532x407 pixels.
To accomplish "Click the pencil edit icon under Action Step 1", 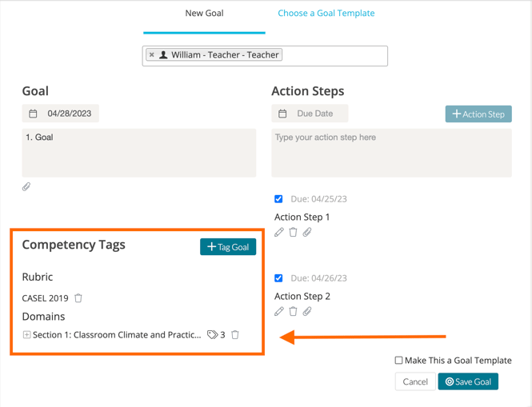I will (279, 232).
